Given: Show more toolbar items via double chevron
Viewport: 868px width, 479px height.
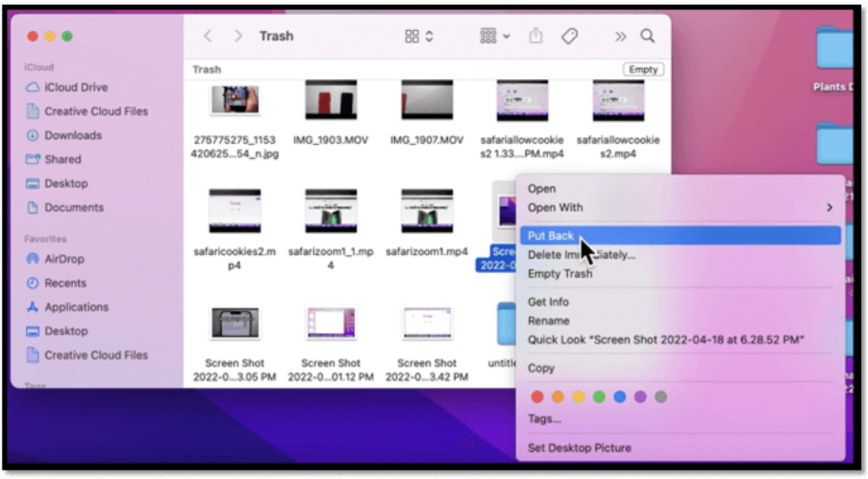Looking at the screenshot, I should click(620, 36).
